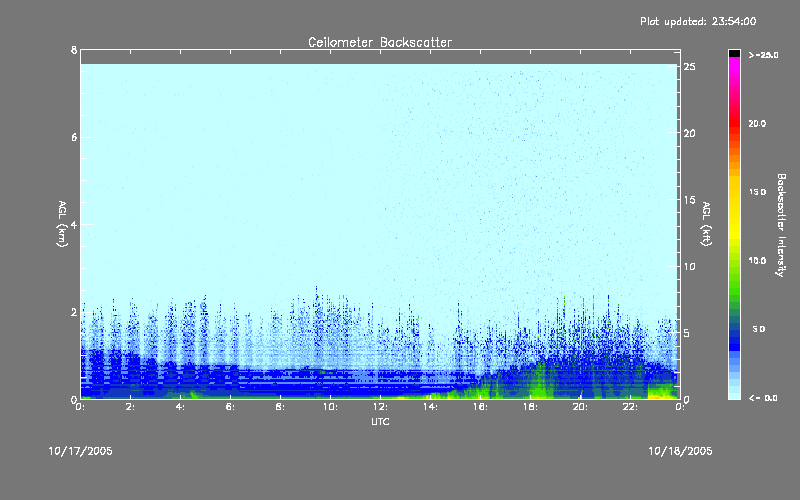Click the "20" tick on the kft axis

click(689, 133)
